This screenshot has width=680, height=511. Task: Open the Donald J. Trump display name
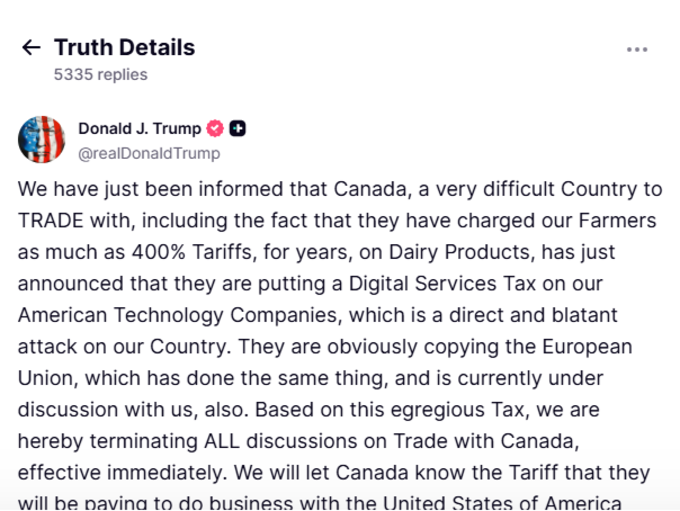point(139,128)
